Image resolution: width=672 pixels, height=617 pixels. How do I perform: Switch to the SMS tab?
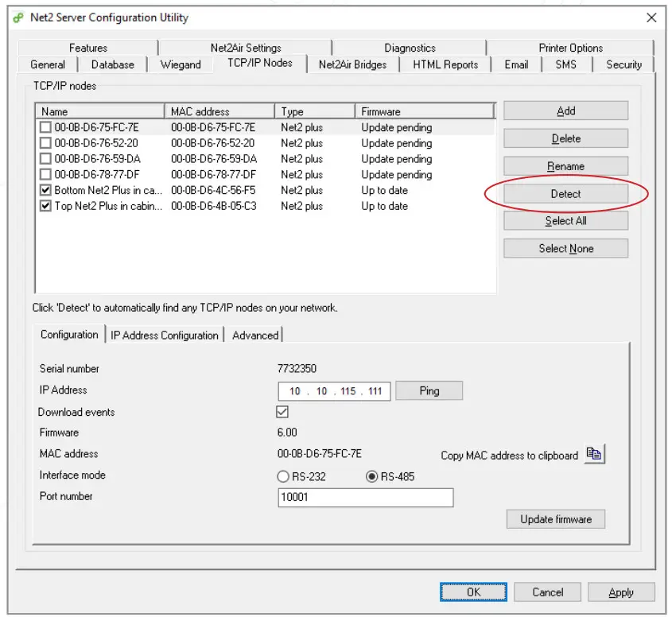[565, 64]
